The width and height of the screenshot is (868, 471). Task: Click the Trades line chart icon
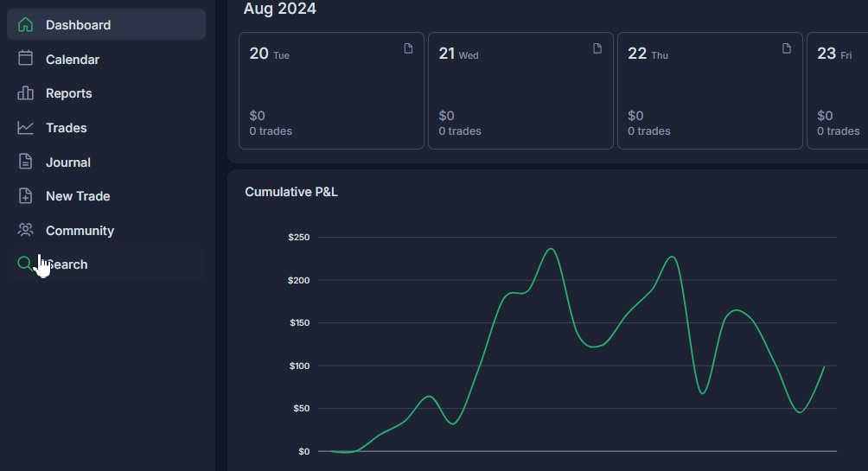click(x=25, y=128)
